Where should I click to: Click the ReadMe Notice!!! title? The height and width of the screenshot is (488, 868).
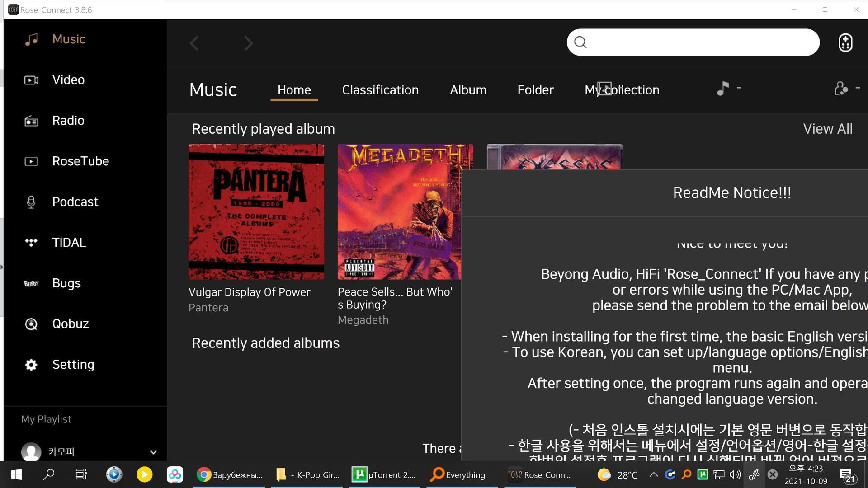[732, 193]
